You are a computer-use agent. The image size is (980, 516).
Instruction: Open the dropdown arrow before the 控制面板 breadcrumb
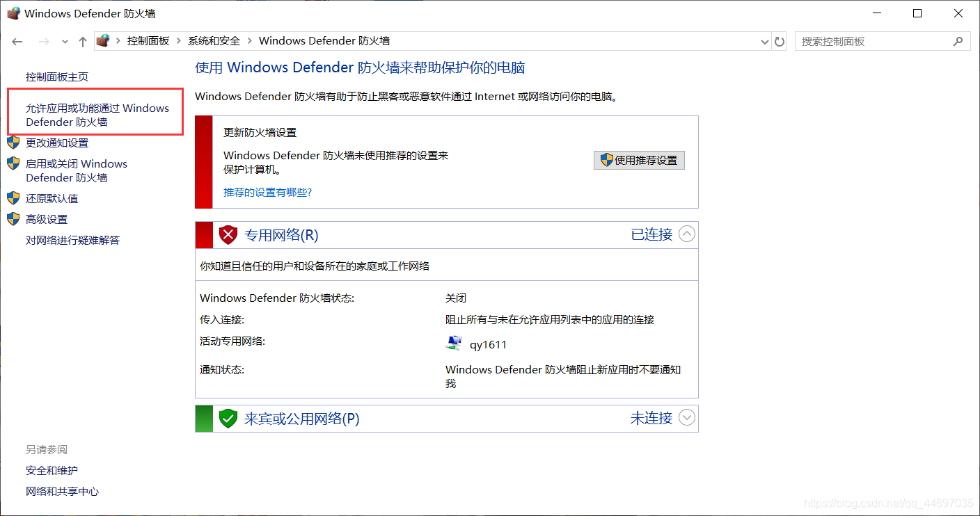118,41
